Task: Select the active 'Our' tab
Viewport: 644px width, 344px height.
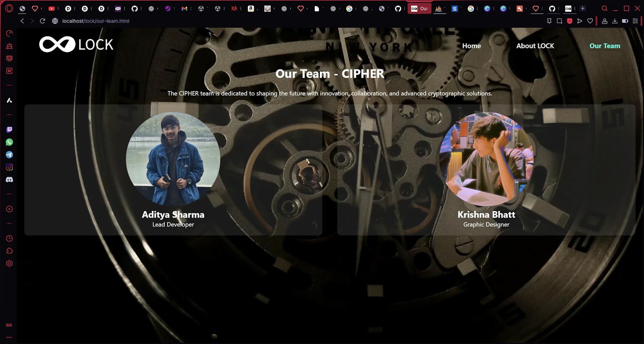Action: [419, 9]
